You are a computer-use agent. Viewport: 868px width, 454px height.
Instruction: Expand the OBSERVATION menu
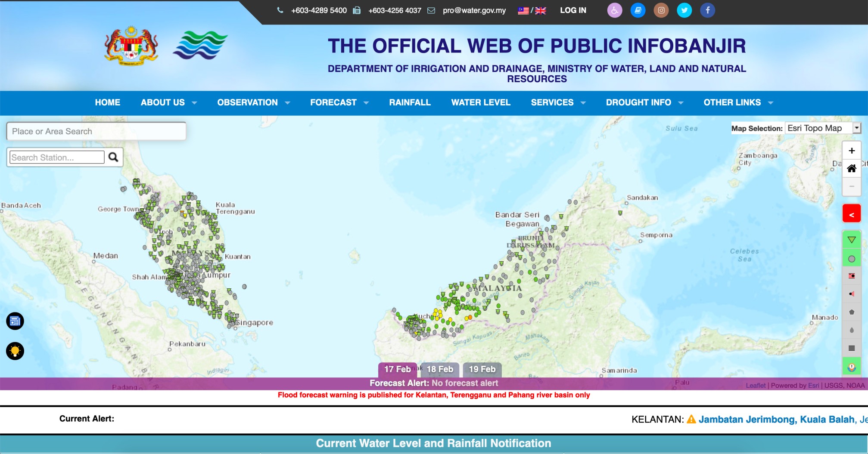click(254, 102)
